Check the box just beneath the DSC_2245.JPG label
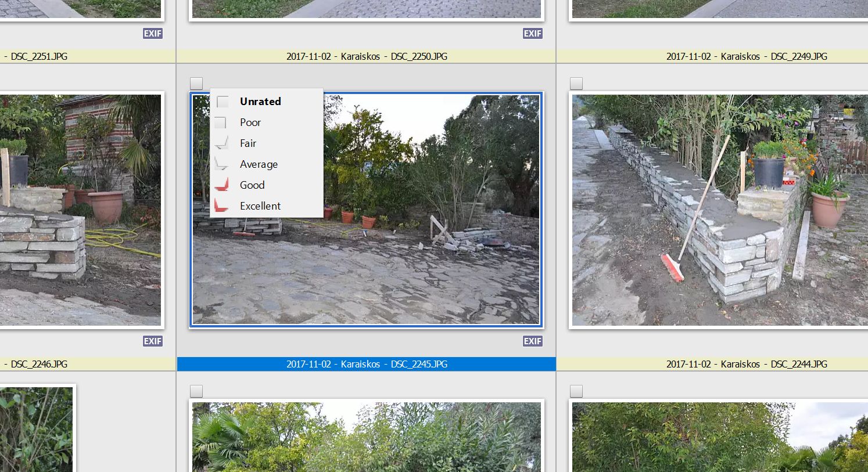 [196, 391]
